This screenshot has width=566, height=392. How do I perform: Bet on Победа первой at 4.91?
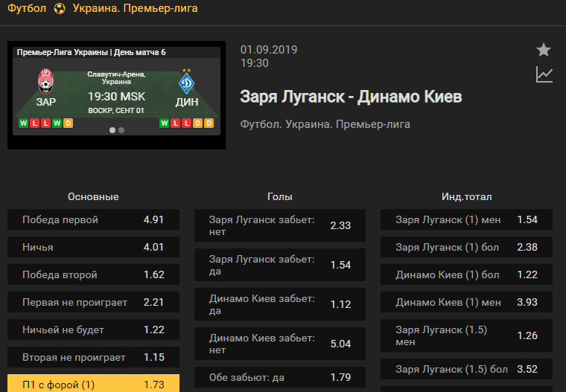93,219
